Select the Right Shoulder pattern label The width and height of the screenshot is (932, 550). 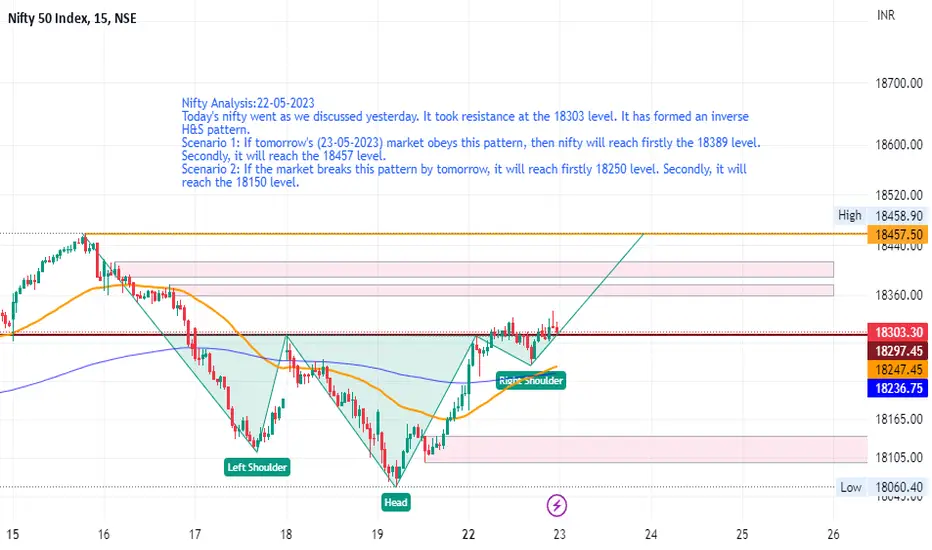click(531, 381)
